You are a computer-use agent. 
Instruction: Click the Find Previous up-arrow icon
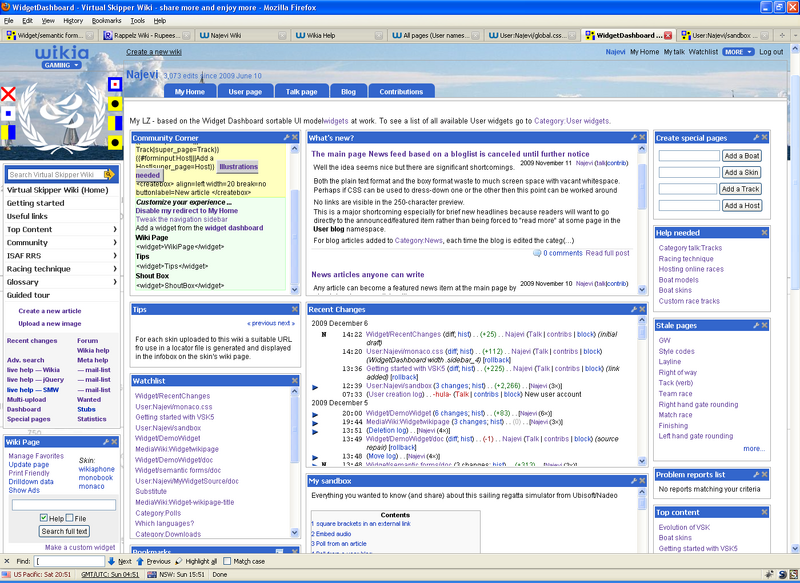point(140,561)
